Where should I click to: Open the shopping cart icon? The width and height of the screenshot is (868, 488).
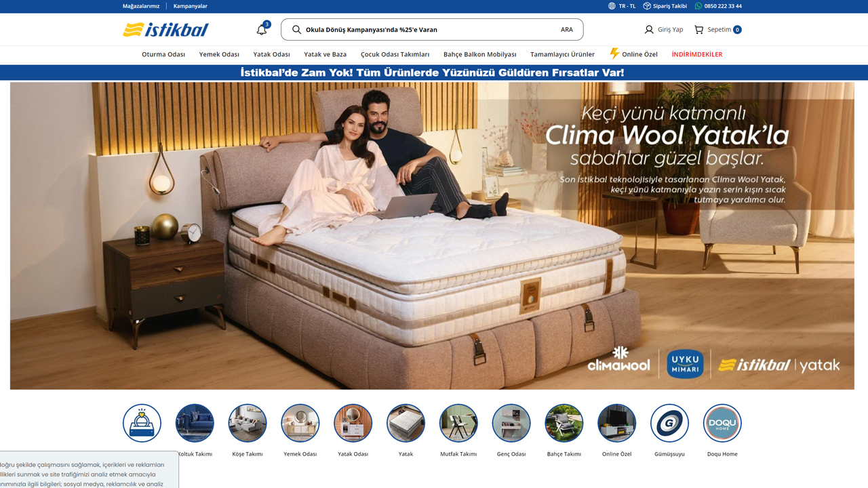[x=699, y=30]
